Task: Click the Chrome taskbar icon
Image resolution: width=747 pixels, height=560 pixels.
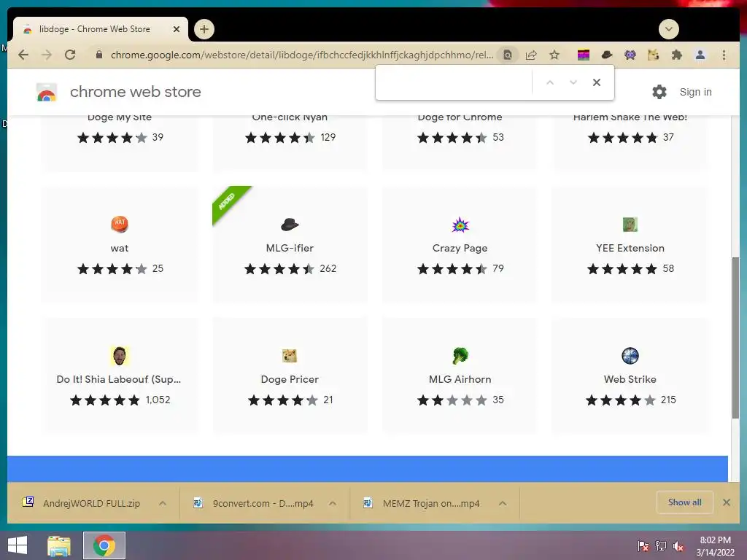Action: (104, 545)
